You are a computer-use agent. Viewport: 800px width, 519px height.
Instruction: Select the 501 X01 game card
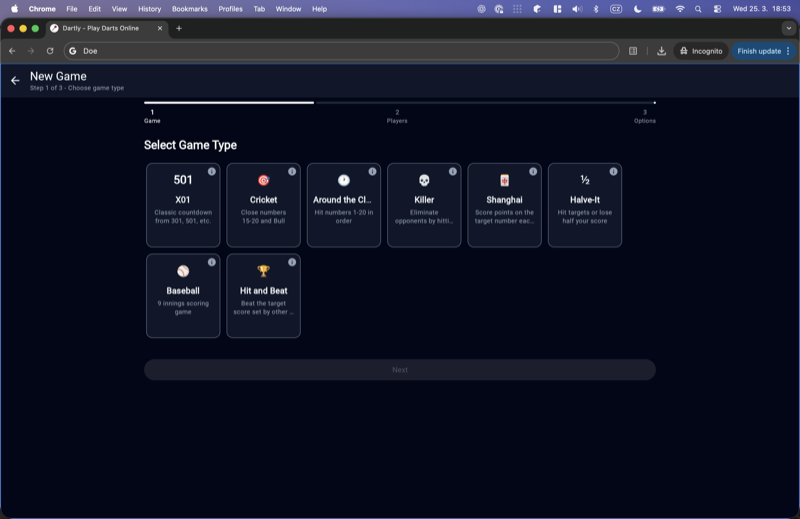point(183,205)
